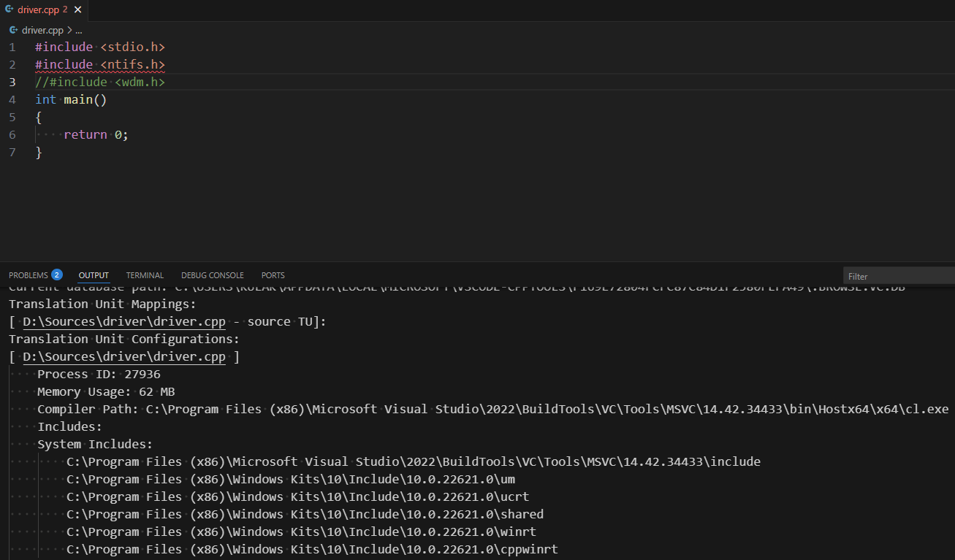Click the main function name in the code
Image resolution: width=955 pixels, height=560 pixels.
[77, 99]
